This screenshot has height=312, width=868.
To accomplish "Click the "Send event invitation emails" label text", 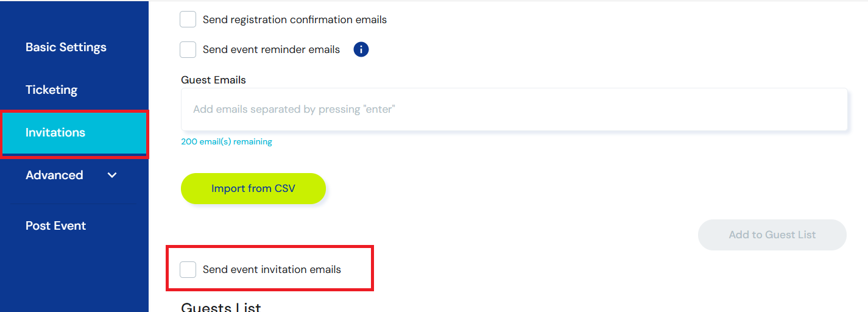I will coord(272,269).
